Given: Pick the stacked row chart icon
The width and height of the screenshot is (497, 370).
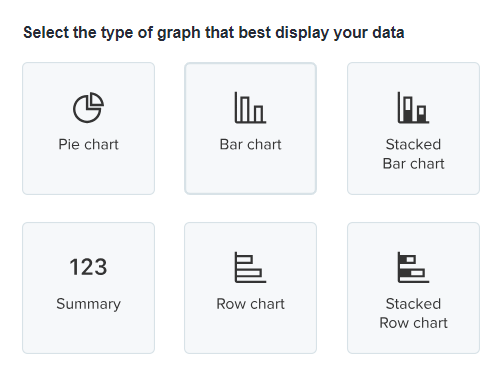Looking at the screenshot, I should [413, 267].
